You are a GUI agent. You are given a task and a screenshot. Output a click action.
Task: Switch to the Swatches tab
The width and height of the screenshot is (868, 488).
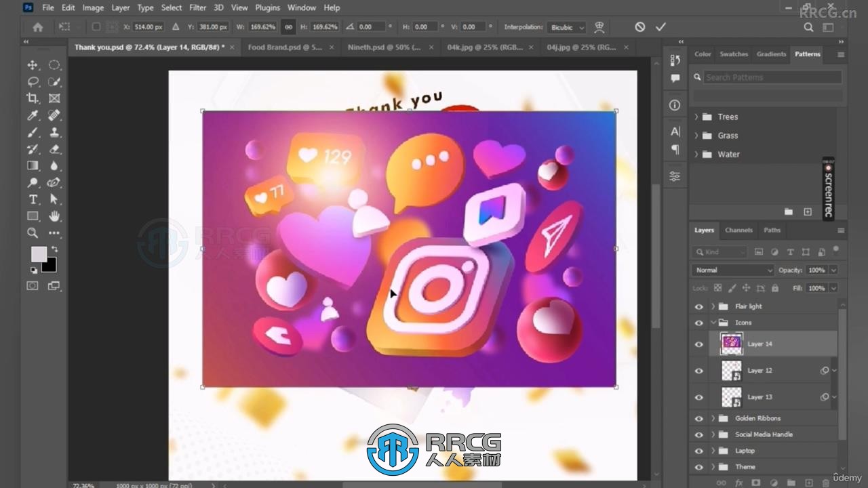[734, 54]
